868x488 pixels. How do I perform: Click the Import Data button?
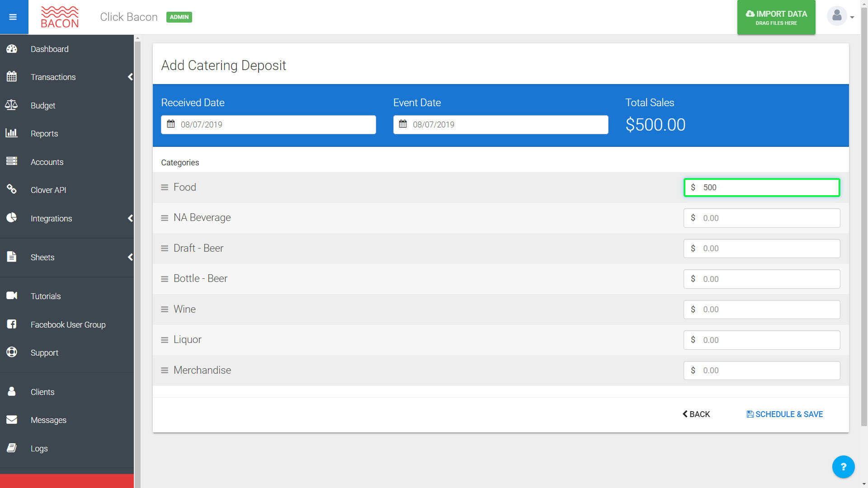(x=776, y=18)
